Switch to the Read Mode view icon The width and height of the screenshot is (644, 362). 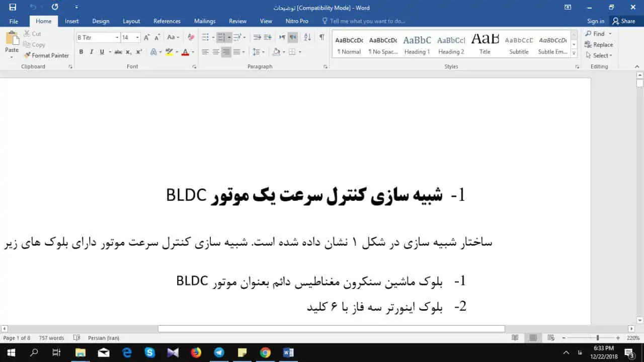515,338
